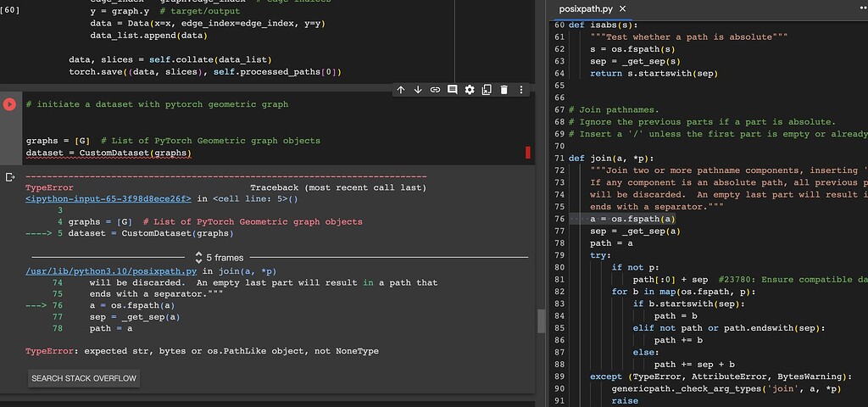Clear output using the output icon
868x407 pixels.
pos(10,177)
